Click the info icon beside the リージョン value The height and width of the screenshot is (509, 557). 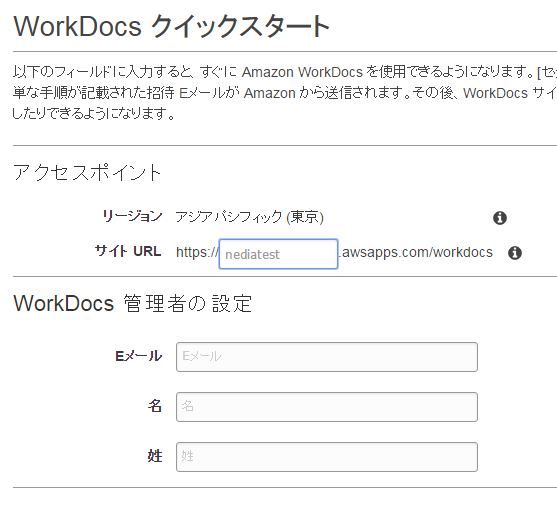[500, 218]
